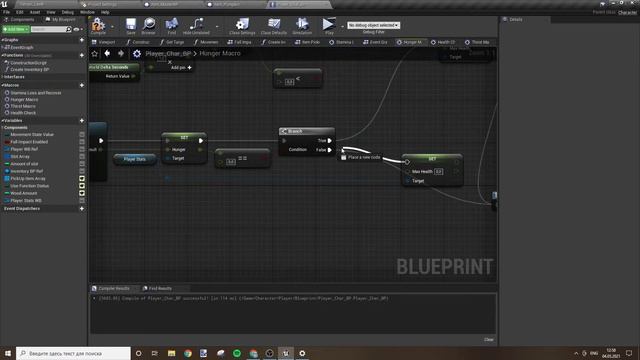Click the Windows taskbar search box

[x=73, y=353]
